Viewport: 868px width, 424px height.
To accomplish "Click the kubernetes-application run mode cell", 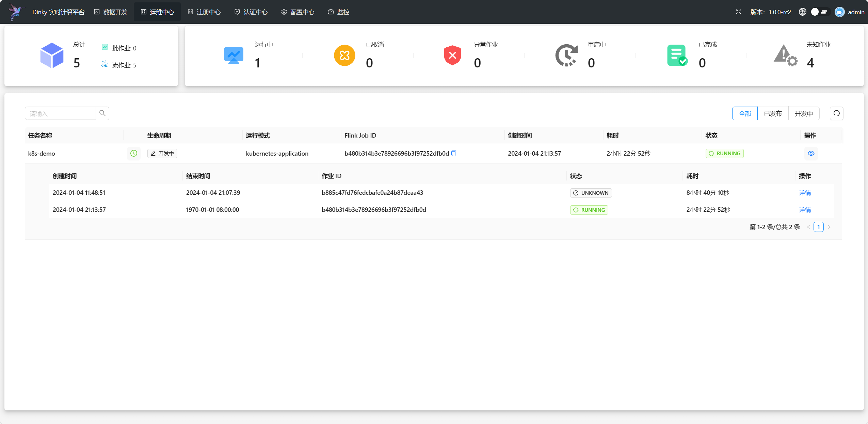I will click(x=277, y=153).
